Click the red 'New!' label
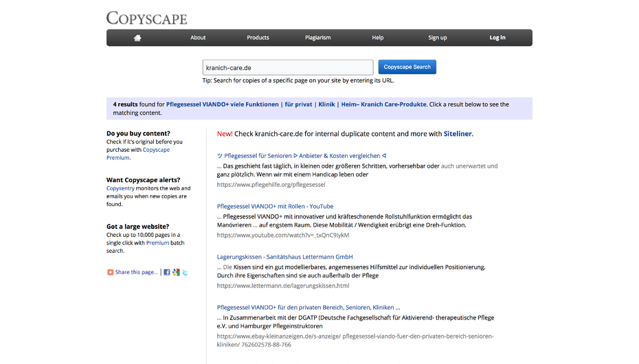Viewport: 639px width, 364px height. [225, 133]
